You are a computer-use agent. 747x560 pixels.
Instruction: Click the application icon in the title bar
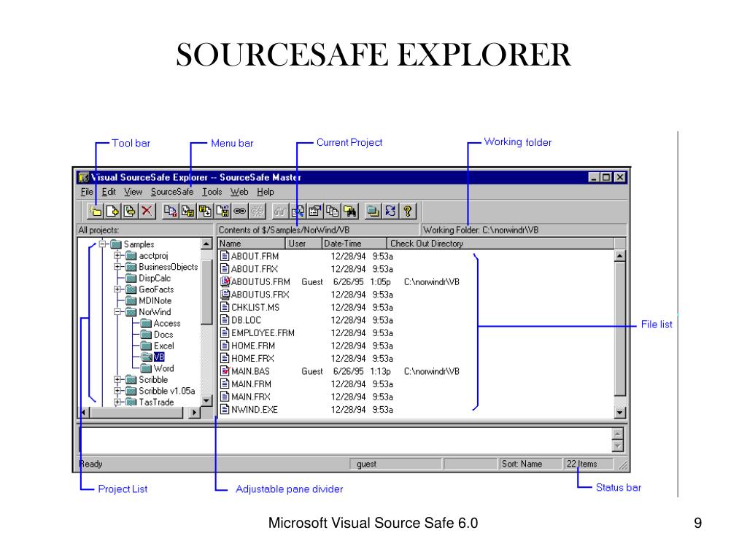tap(83, 178)
